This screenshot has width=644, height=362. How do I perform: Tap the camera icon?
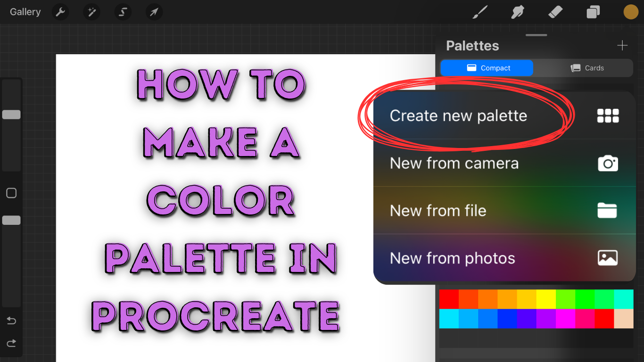point(608,163)
